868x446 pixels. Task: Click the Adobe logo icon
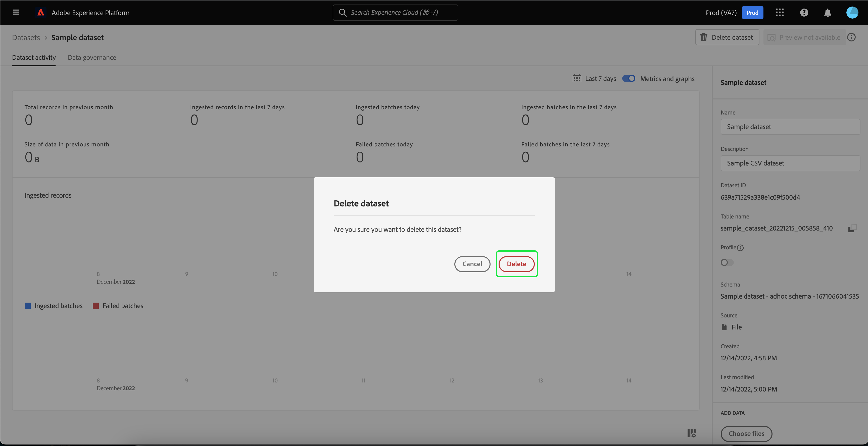[x=41, y=13]
